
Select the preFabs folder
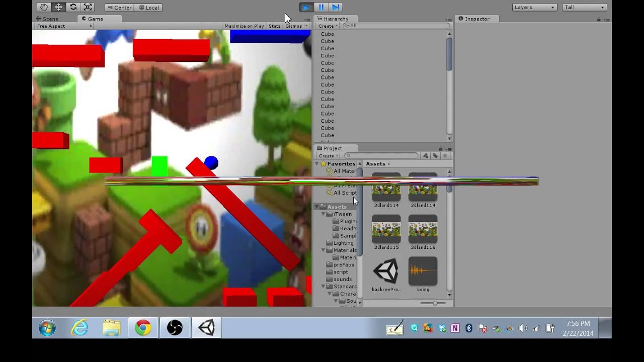click(340, 264)
